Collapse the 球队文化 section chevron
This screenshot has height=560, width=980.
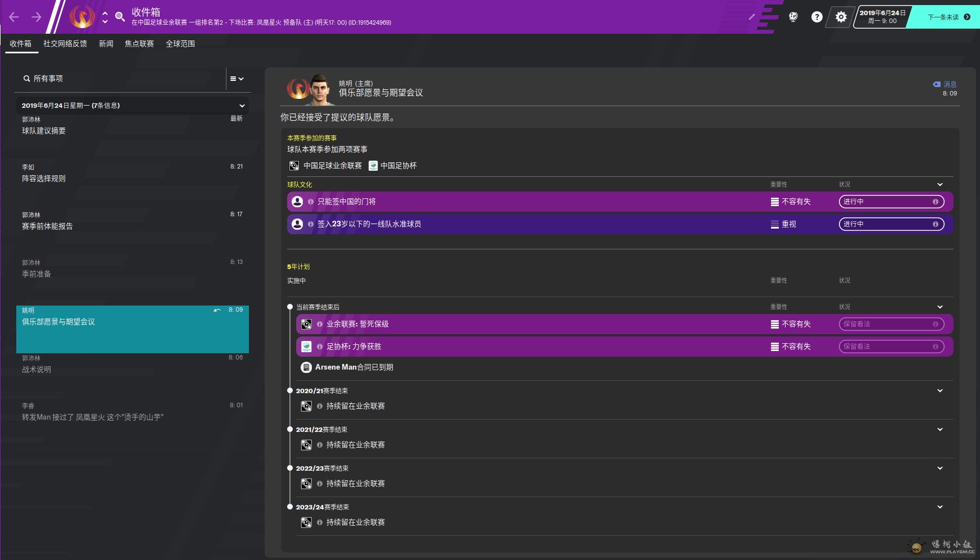pos(940,185)
